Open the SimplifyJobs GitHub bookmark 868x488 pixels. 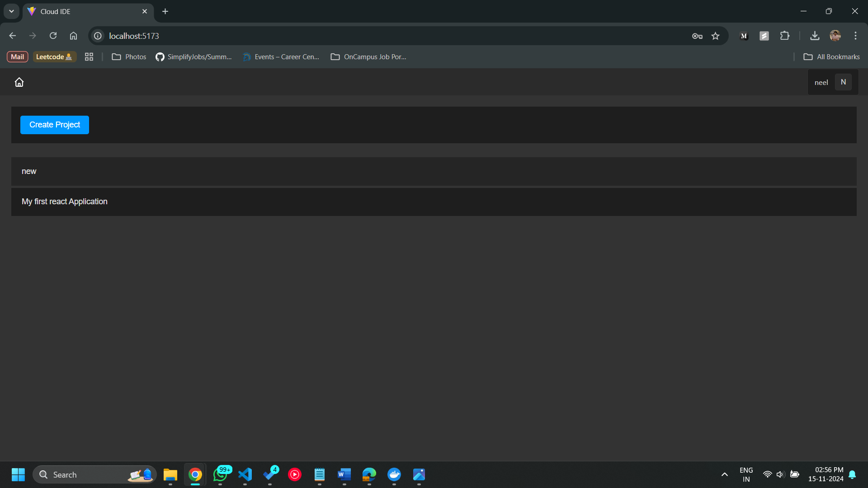pos(193,57)
